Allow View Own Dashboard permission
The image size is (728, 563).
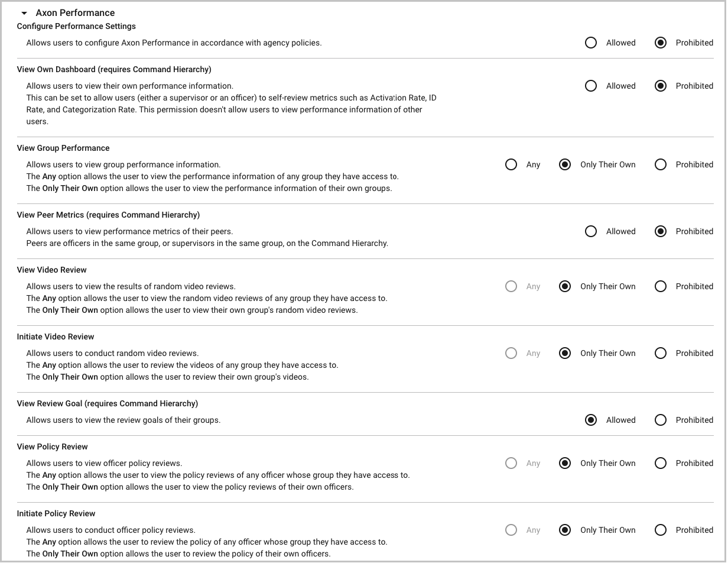(590, 86)
